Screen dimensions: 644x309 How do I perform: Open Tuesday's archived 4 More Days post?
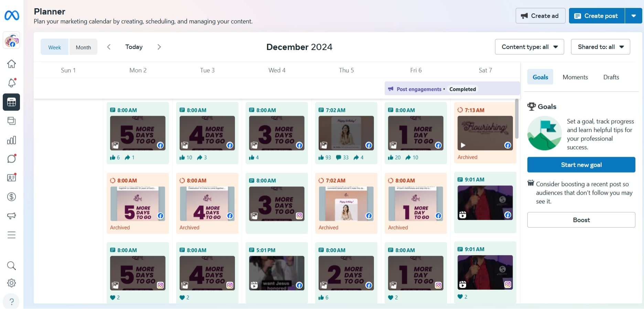[x=207, y=203]
